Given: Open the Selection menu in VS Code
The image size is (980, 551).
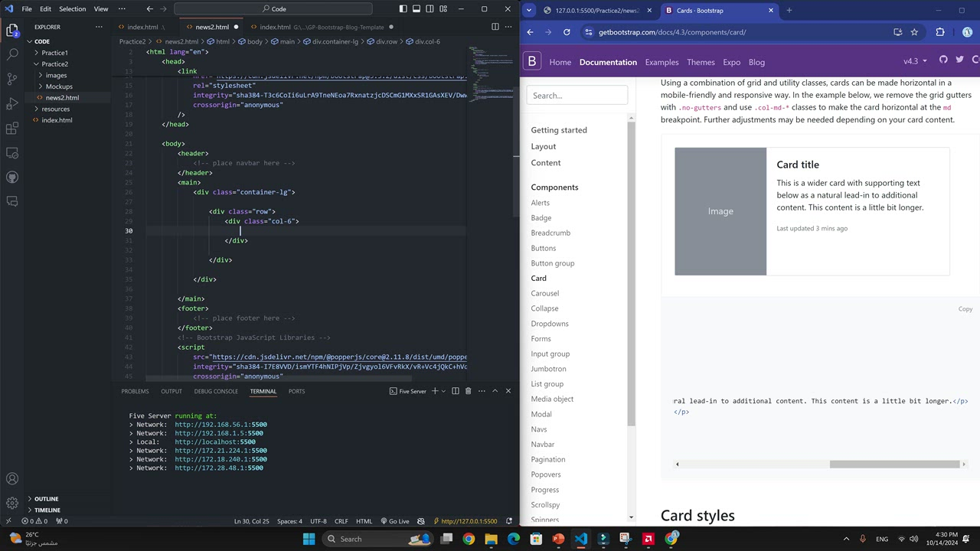Looking at the screenshot, I should [73, 9].
